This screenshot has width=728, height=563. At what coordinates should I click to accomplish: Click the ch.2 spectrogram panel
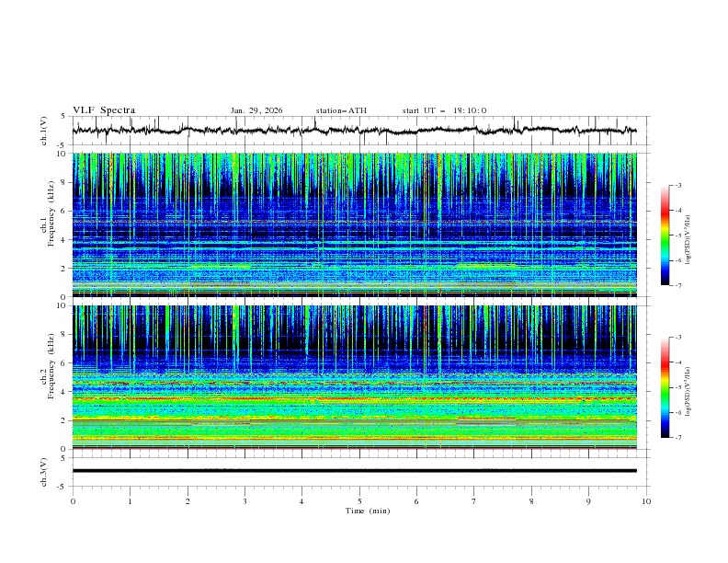[x=354, y=377]
